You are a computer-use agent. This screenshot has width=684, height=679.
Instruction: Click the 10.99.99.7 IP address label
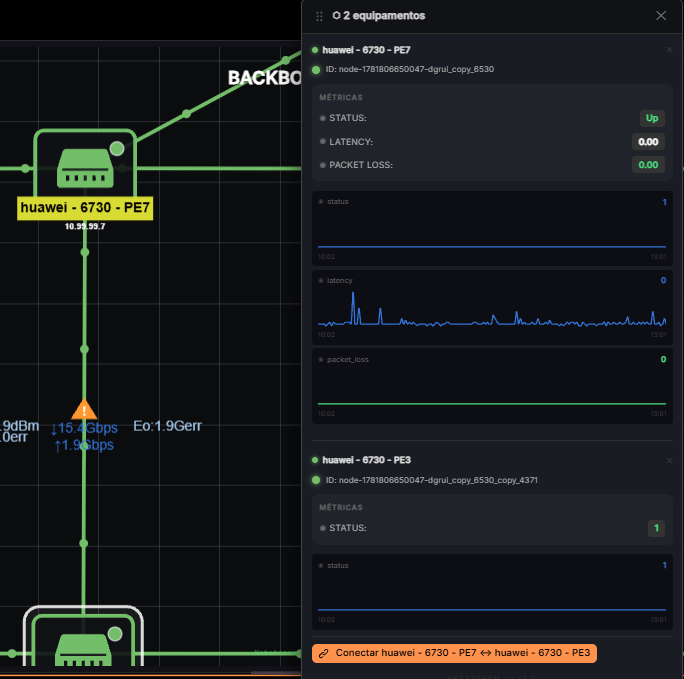tap(85, 226)
